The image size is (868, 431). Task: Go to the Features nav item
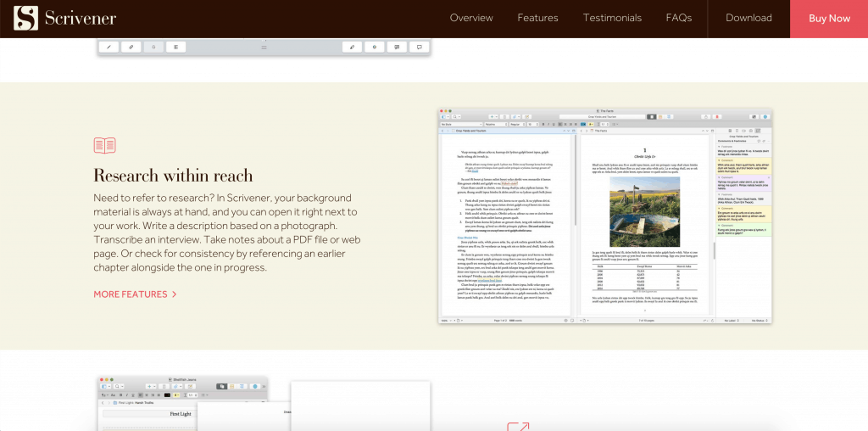[537, 19]
